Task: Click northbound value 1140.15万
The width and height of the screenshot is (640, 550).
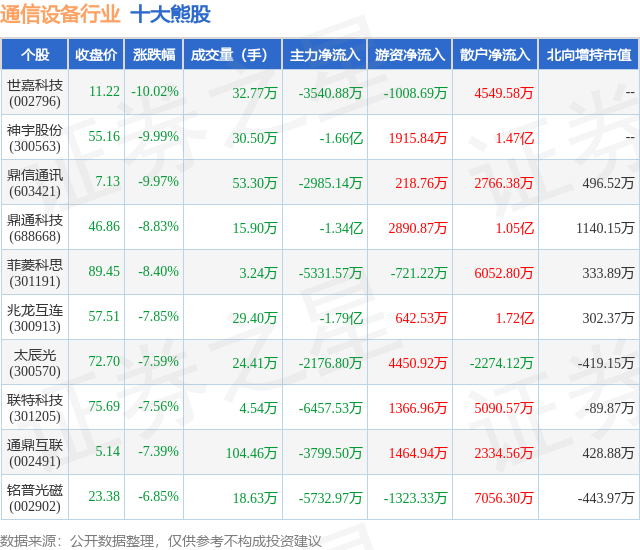Action: (605, 228)
